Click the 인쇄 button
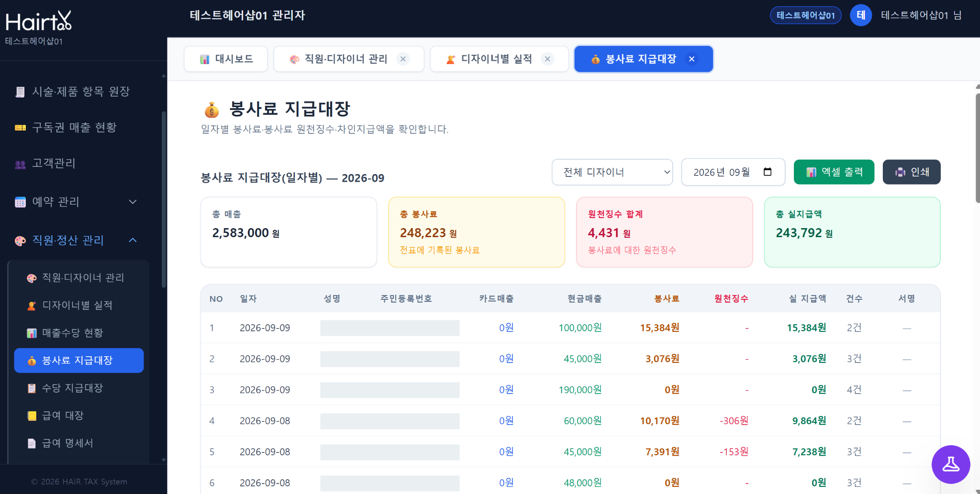 point(912,172)
